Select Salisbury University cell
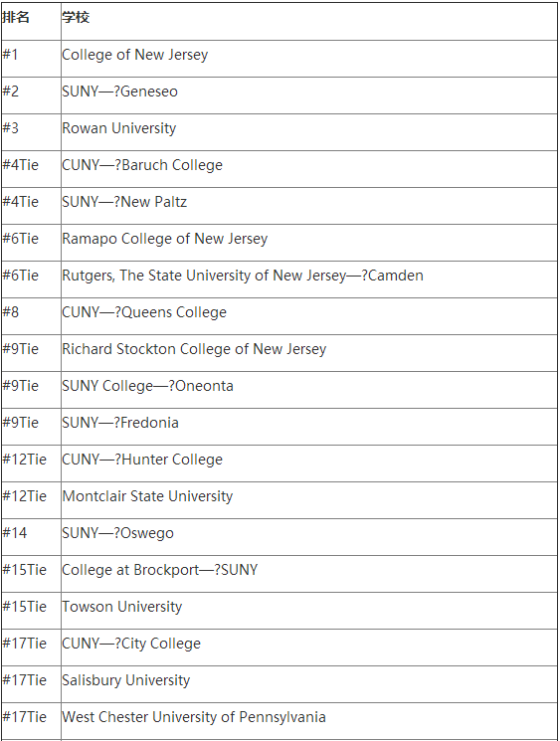The image size is (560, 741). (x=126, y=680)
